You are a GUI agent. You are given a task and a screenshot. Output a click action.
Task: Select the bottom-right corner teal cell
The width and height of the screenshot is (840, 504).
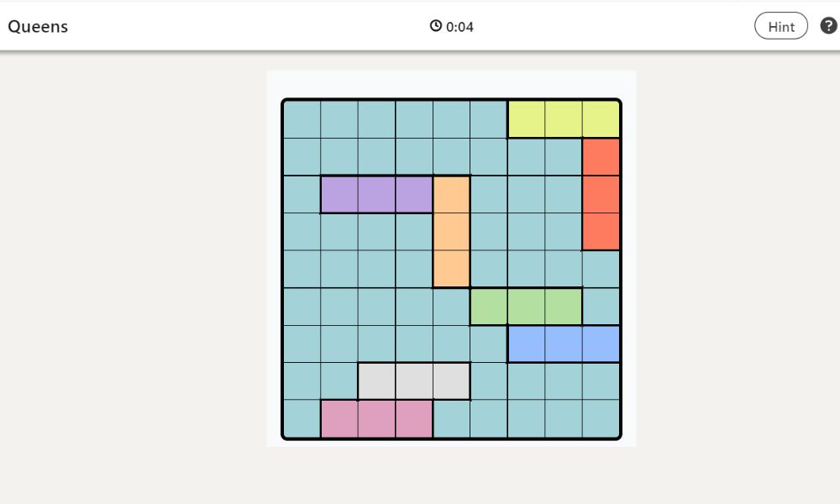(602, 420)
